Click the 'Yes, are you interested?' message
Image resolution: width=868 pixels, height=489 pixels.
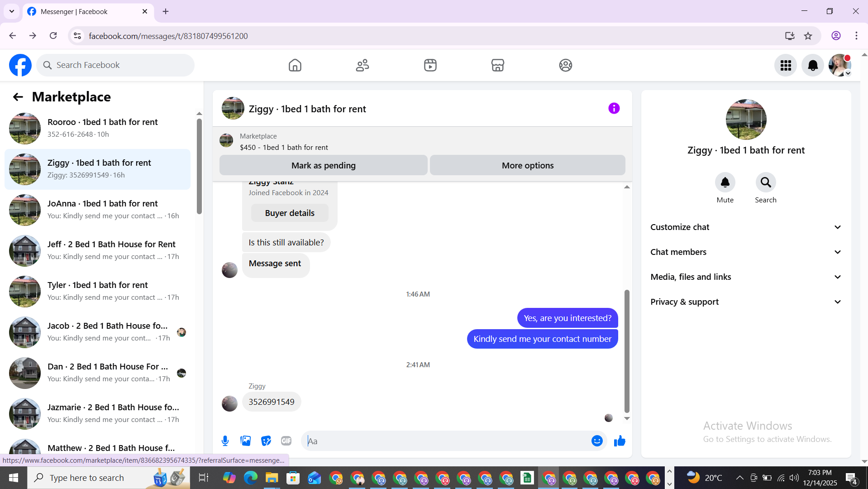pyautogui.click(x=568, y=318)
